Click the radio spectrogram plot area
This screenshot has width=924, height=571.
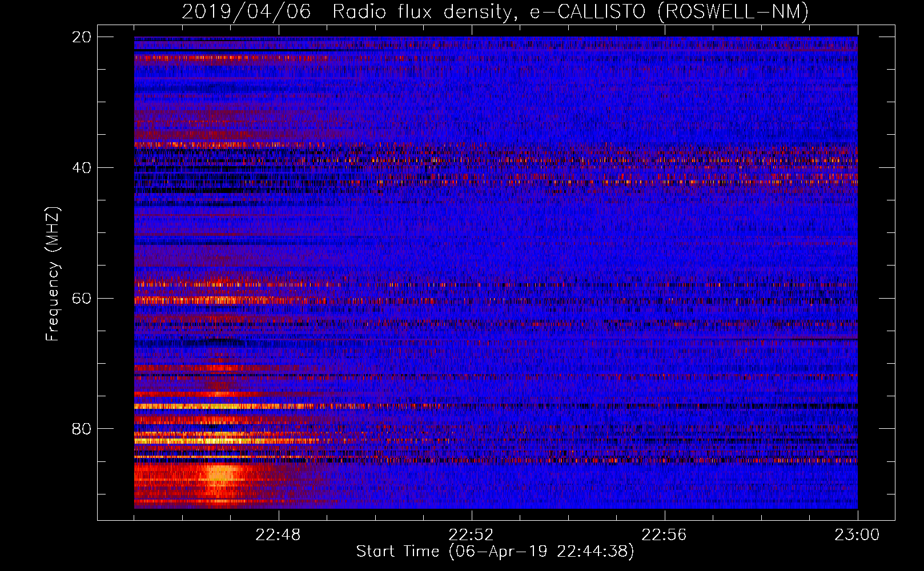tap(496, 272)
